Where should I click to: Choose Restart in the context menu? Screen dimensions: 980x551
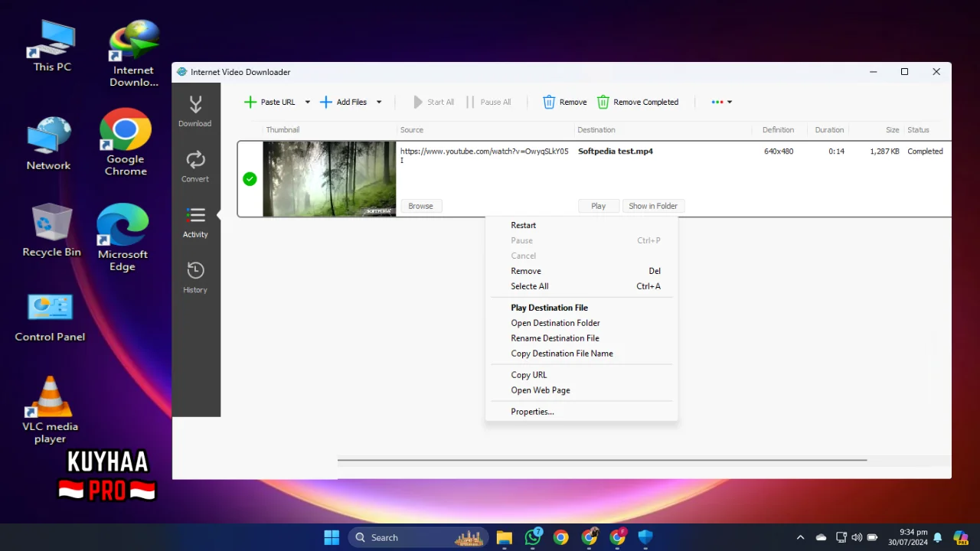point(581,225)
